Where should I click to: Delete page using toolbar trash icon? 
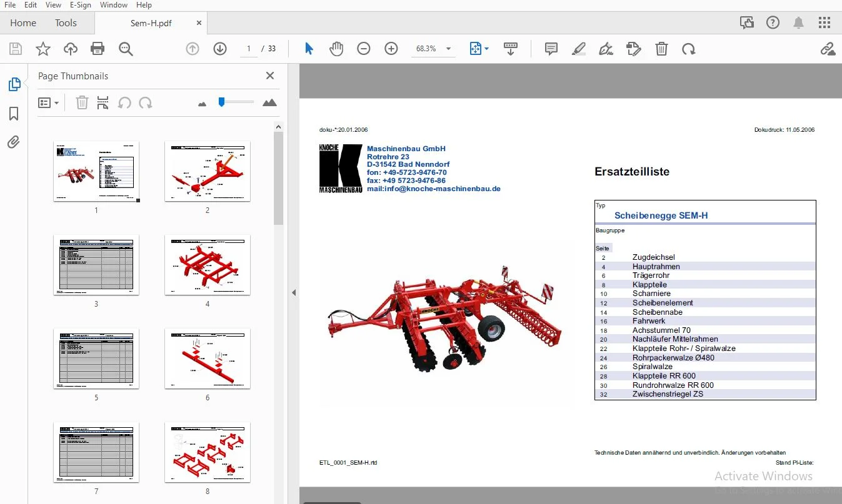pos(661,49)
